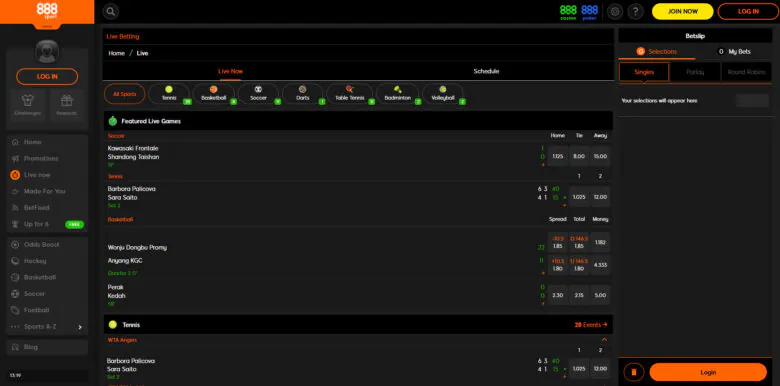Pick Perak home odds 2.30
The width and height of the screenshot is (780, 386).
(558, 295)
